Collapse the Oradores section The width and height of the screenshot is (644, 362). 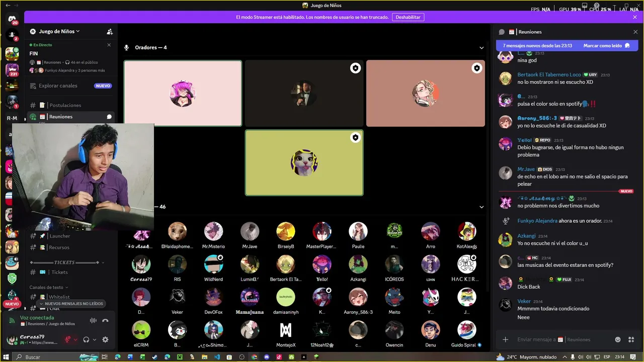pos(481,48)
